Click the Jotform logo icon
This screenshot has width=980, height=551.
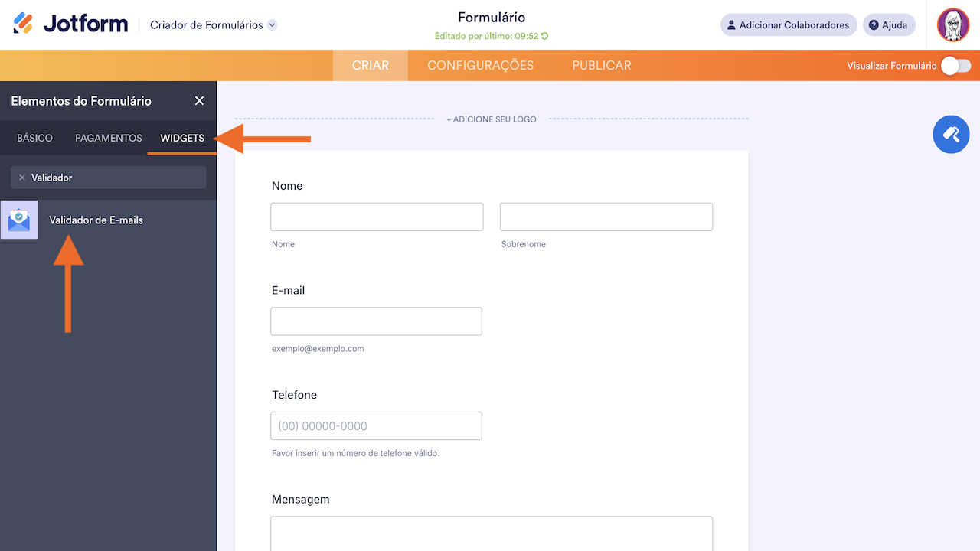pos(24,24)
